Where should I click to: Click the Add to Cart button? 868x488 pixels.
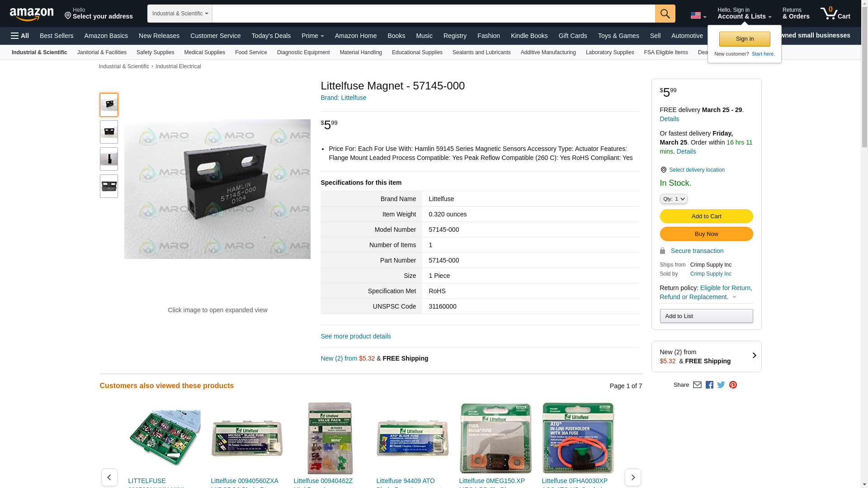pos(706,216)
